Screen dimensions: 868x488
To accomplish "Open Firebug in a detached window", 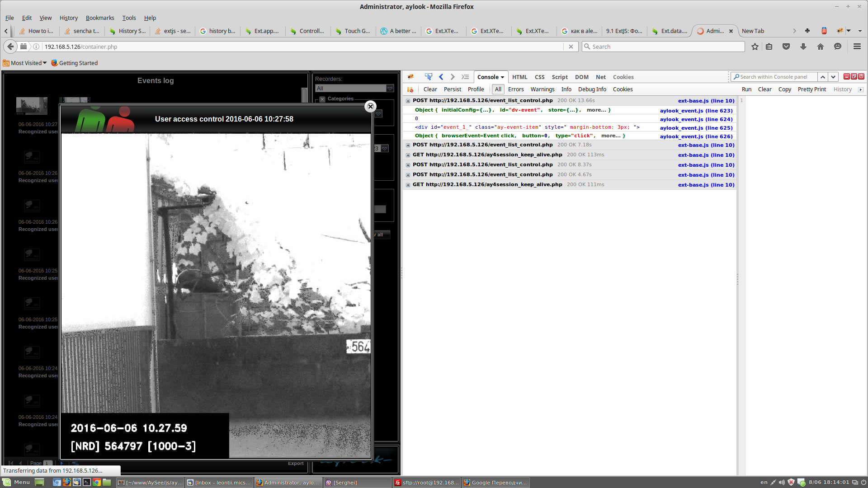I will tap(854, 76).
